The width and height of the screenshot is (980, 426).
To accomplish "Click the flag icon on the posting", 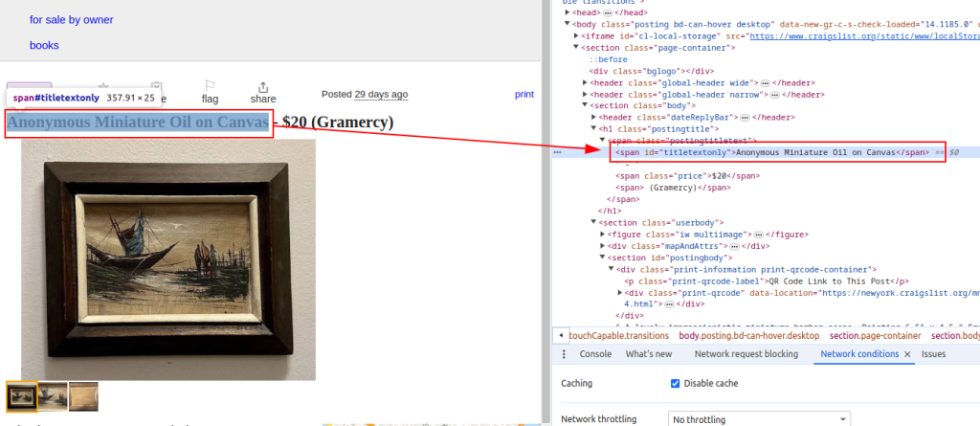I will tap(210, 86).
